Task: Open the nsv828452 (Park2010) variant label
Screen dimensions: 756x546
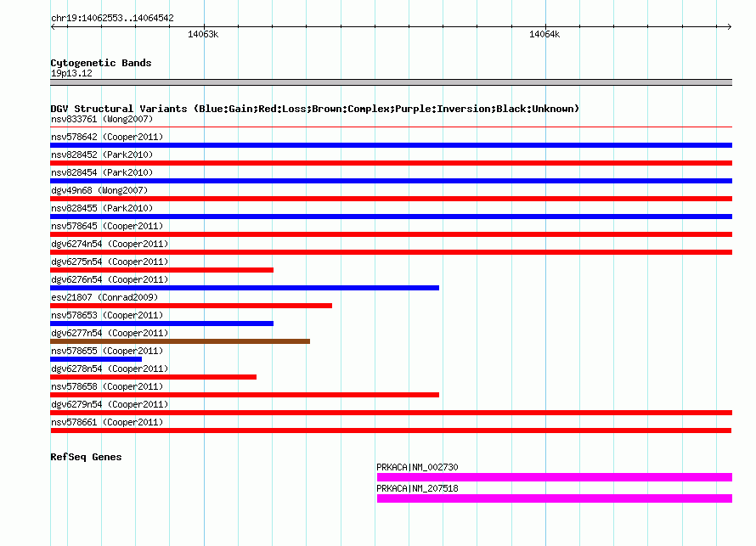Action: [102, 155]
